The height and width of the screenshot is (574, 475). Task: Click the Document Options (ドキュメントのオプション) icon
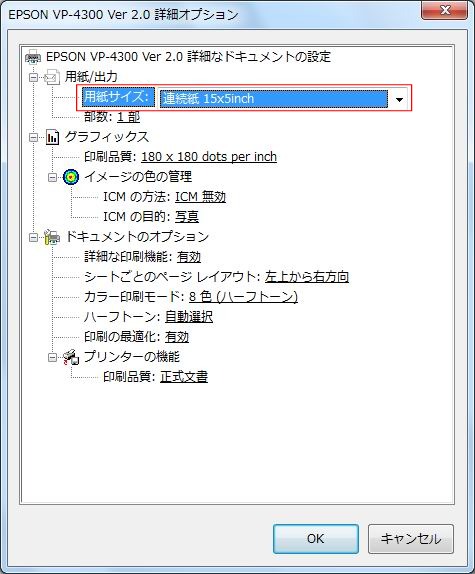(x=52, y=237)
